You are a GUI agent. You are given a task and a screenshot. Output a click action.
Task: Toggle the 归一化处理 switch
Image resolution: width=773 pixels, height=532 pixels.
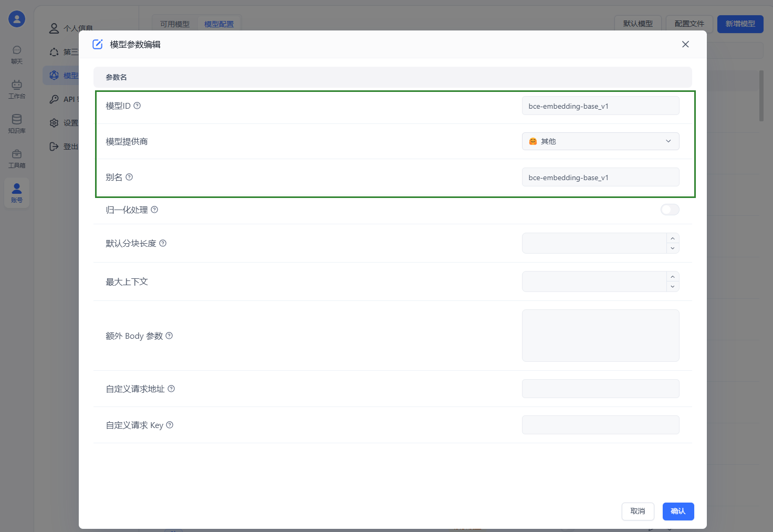(x=670, y=210)
